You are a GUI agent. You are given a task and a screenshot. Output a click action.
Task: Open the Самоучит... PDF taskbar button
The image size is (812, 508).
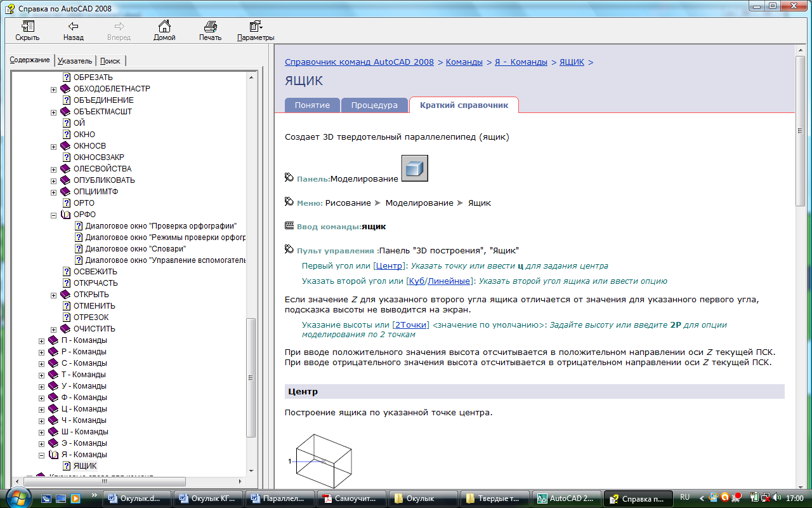pyautogui.click(x=353, y=498)
